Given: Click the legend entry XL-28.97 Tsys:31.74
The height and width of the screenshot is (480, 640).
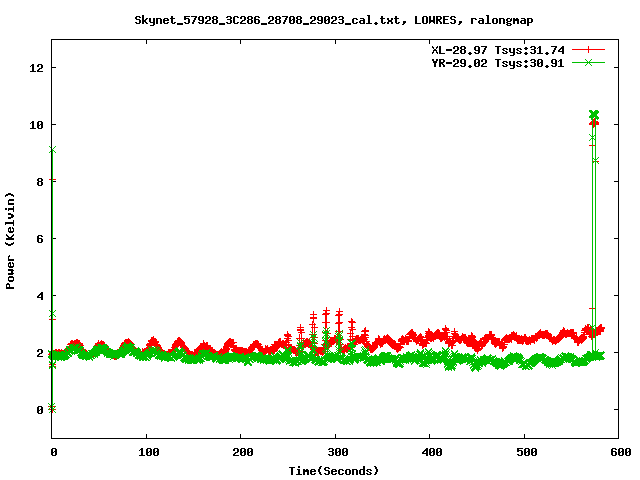Looking at the screenshot, I should (x=498, y=50).
